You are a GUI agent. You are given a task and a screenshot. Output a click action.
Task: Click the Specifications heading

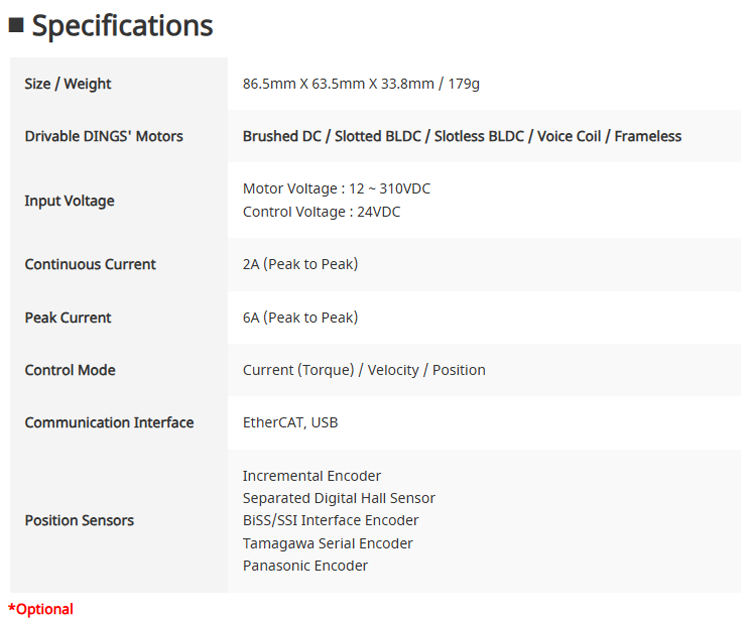122,26
